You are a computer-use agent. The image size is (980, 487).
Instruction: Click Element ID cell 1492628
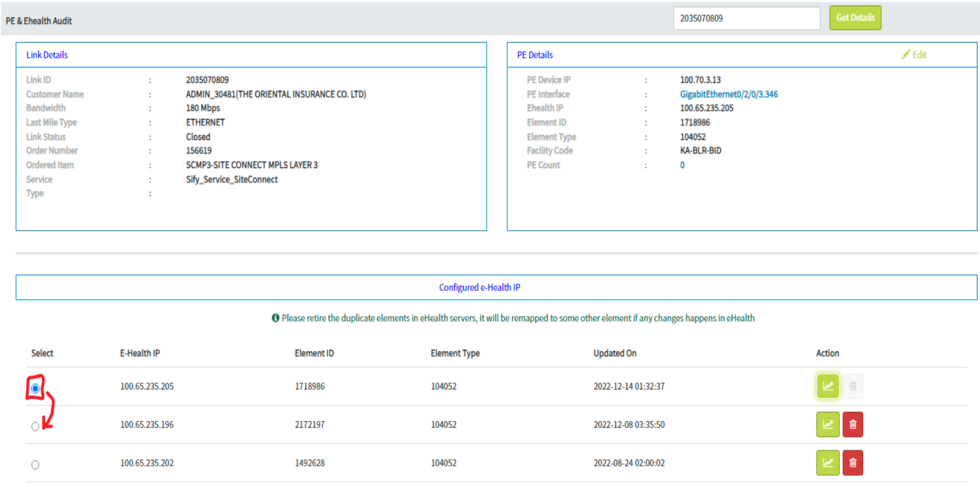[x=309, y=463]
